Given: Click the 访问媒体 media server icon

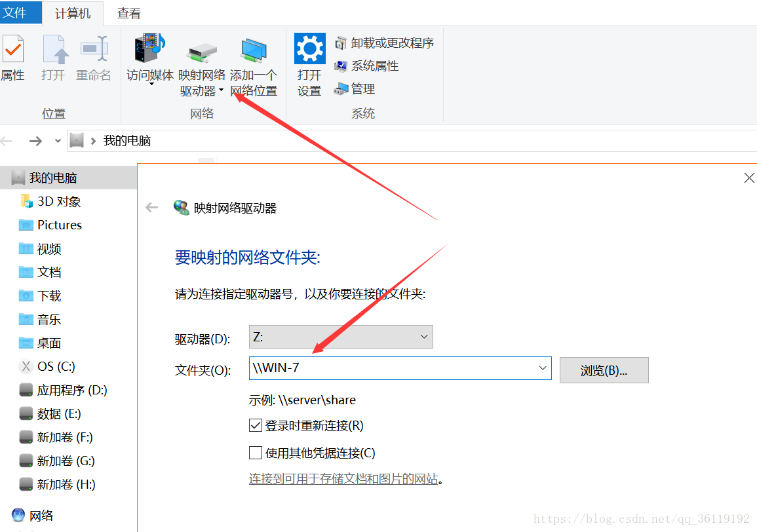Looking at the screenshot, I should 149,48.
